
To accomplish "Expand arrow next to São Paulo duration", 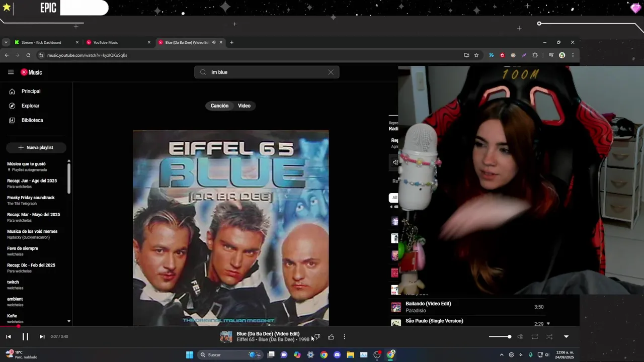I will [x=548, y=324].
